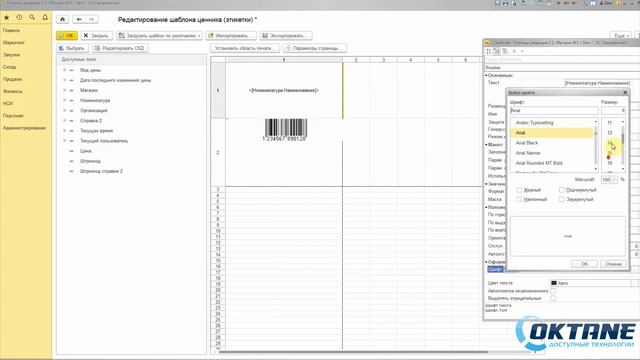
Task: Click Редактировать СКД button
Action: click(x=120, y=48)
